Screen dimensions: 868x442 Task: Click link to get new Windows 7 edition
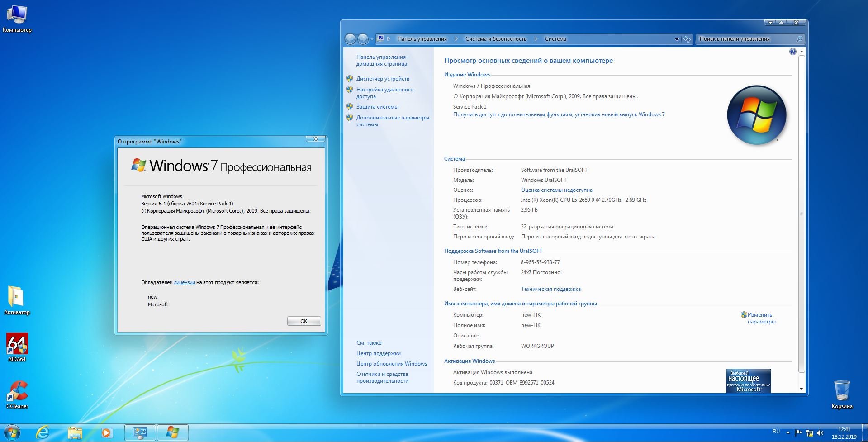click(559, 114)
